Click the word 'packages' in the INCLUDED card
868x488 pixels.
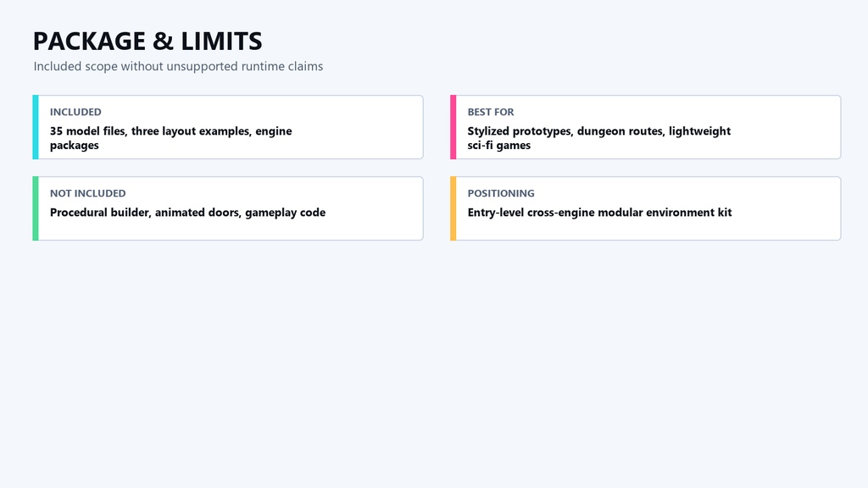[75, 146]
